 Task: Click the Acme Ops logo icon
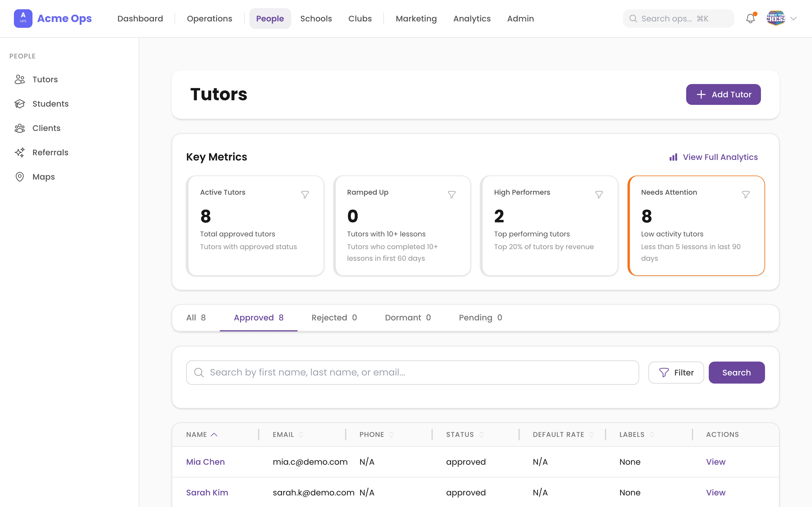tap(23, 18)
